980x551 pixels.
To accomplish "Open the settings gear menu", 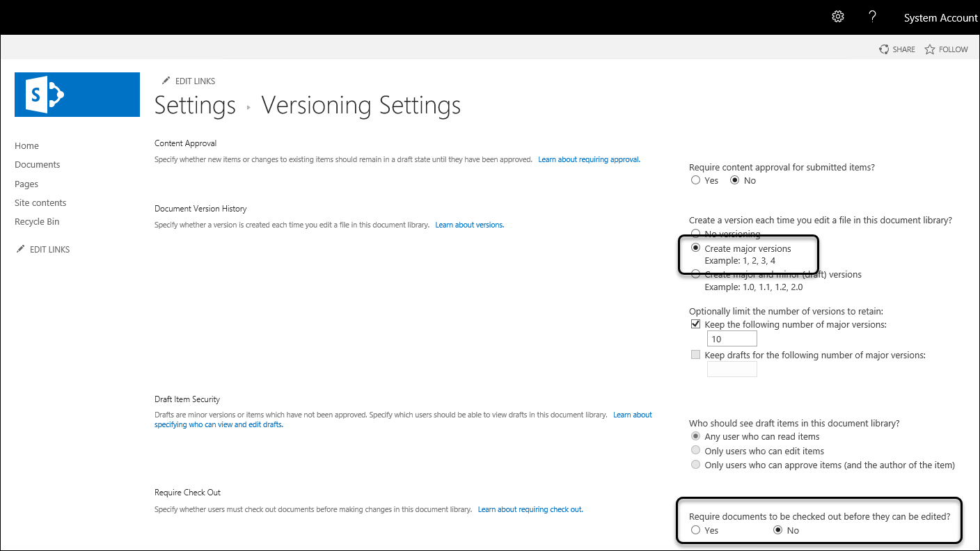I will (x=838, y=17).
